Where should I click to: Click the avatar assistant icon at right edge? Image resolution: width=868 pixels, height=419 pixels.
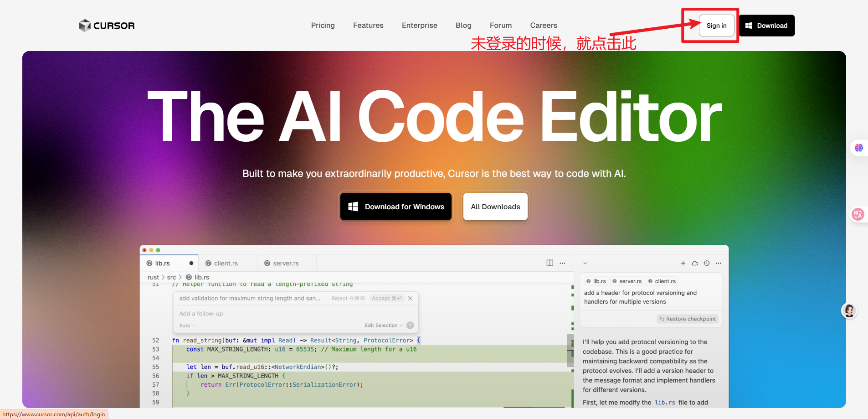click(849, 311)
